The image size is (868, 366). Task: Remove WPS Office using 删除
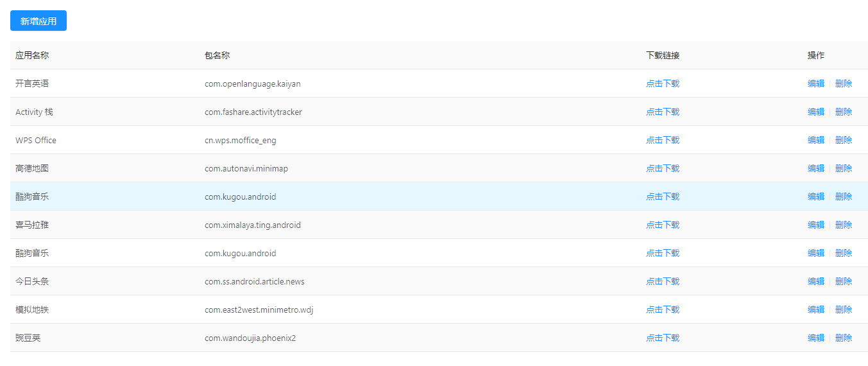click(x=844, y=140)
